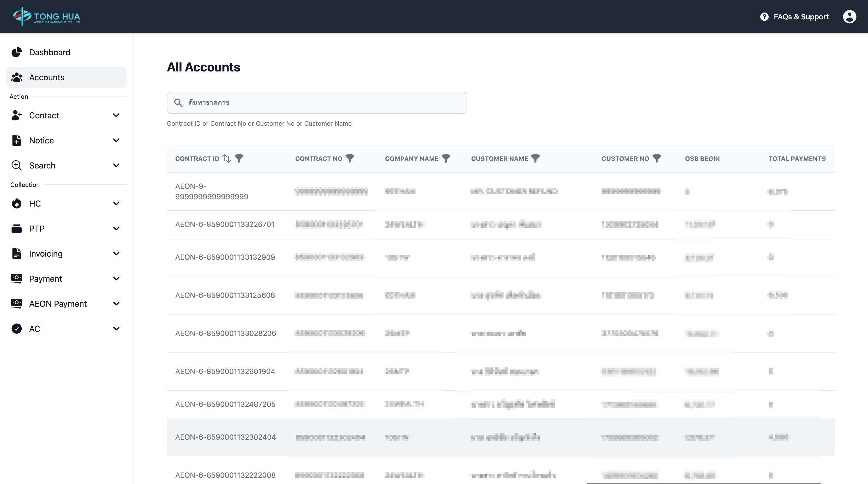Open the Customer Name filter funnel
The height and width of the screenshot is (484, 868).
click(x=535, y=158)
